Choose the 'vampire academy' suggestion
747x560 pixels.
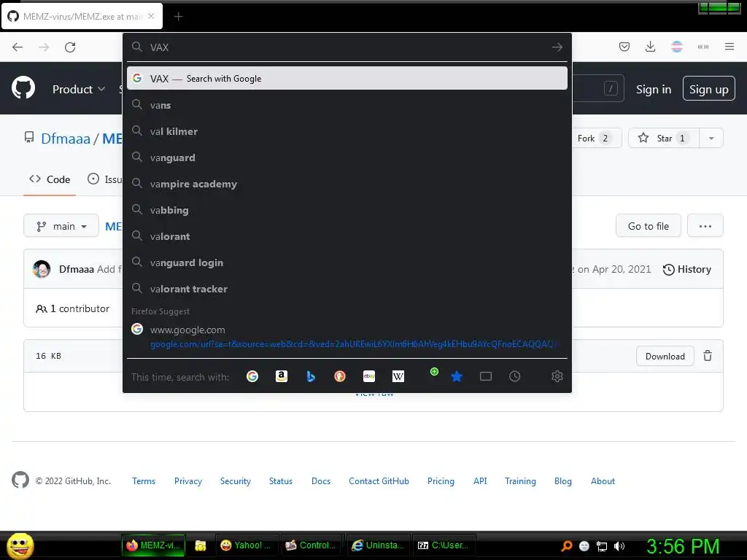[x=347, y=183]
